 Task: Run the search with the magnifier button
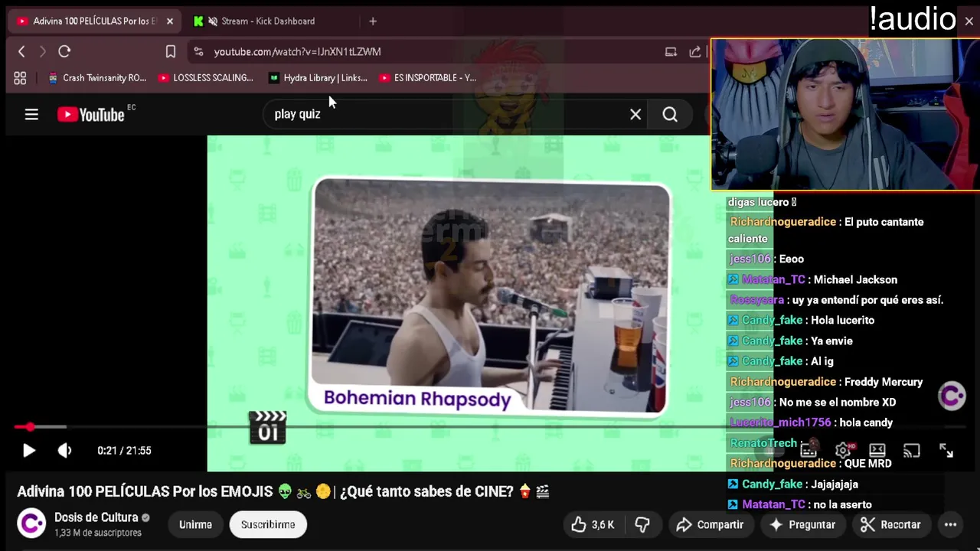click(x=670, y=114)
